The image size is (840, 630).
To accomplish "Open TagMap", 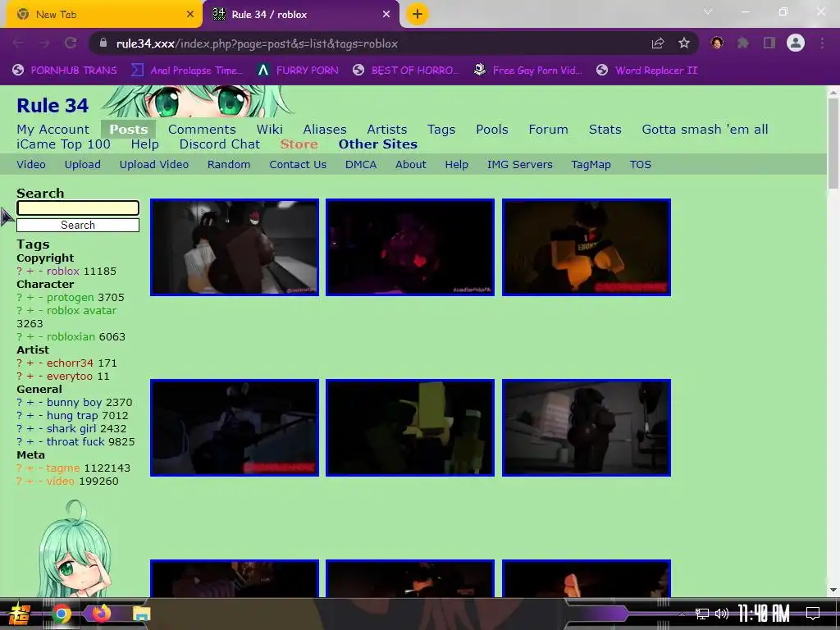I will tap(591, 164).
